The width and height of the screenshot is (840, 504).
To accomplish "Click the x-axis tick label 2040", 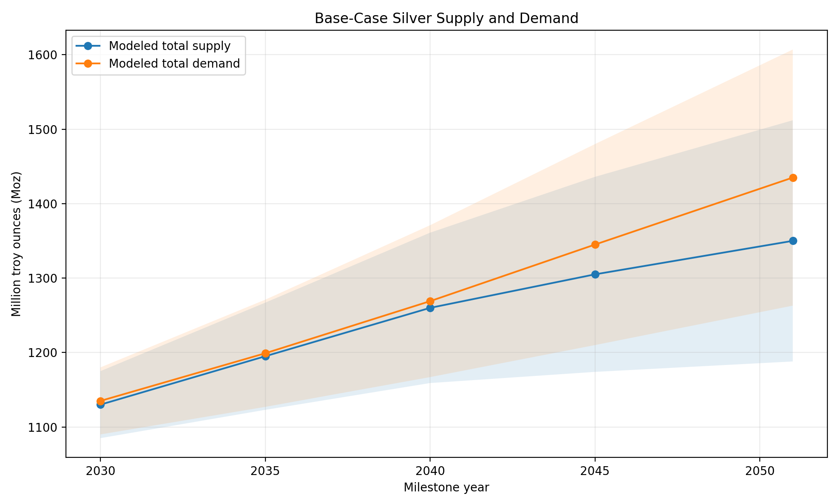I will [x=430, y=471].
